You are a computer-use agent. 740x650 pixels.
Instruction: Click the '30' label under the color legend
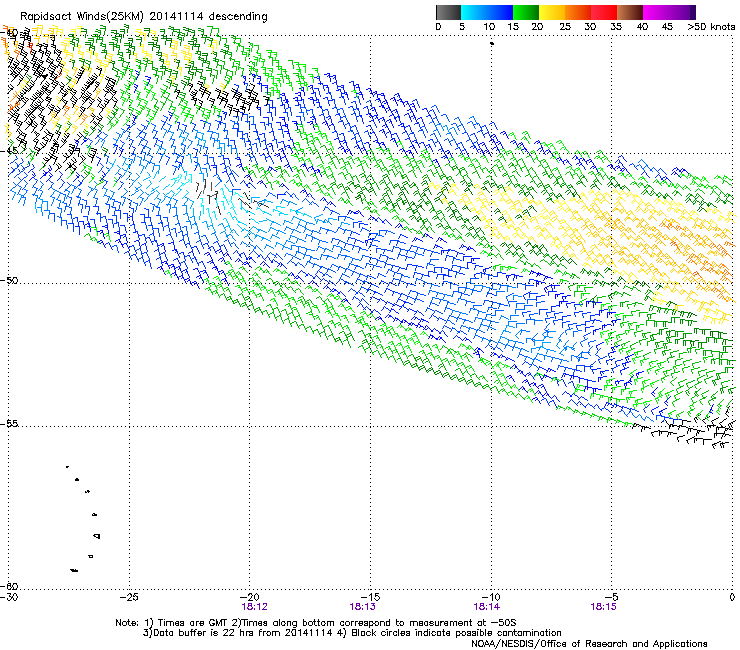pyautogui.click(x=590, y=27)
